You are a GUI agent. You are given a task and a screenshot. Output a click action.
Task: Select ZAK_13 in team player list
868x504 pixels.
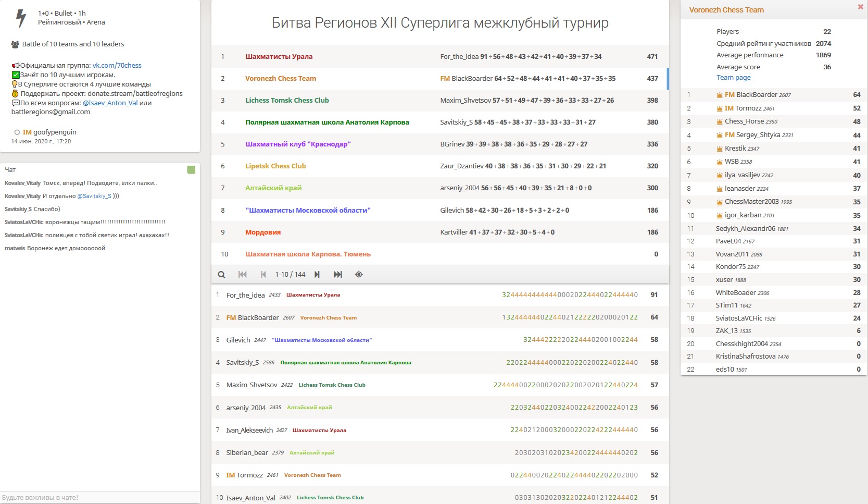point(774,330)
